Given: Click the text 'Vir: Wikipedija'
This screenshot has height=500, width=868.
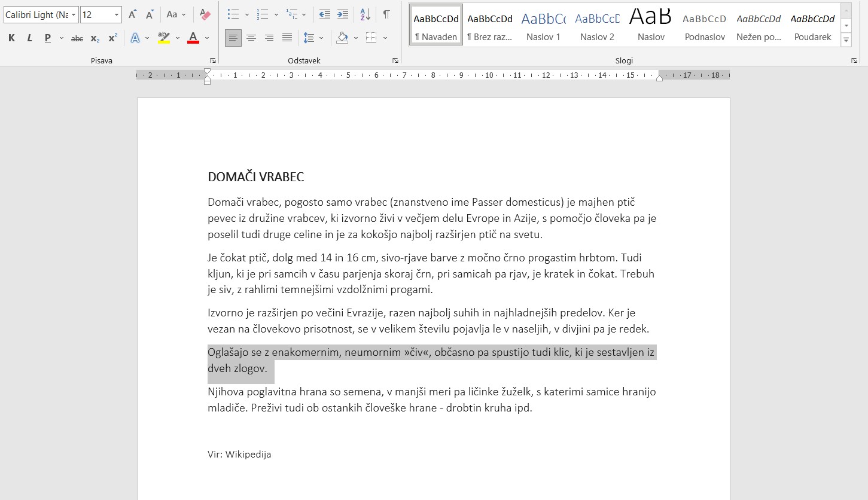Looking at the screenshot, I should tap(239, 455).
